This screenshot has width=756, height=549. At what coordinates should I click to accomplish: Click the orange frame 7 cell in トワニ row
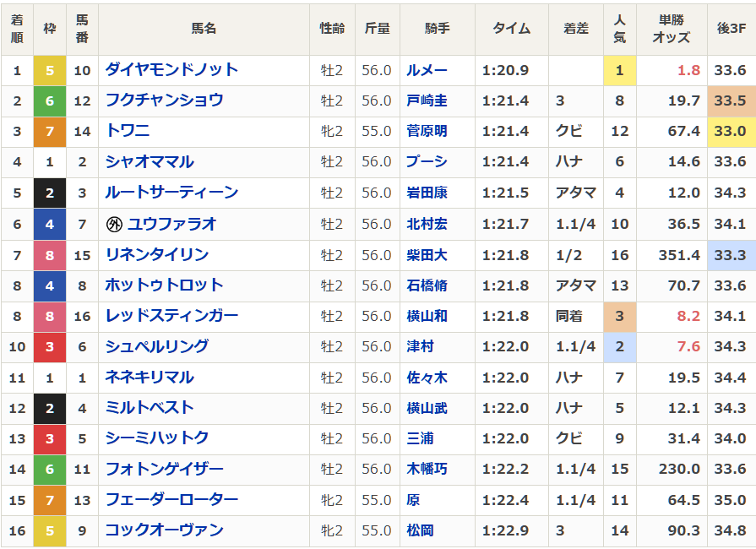tap(50, 132)
